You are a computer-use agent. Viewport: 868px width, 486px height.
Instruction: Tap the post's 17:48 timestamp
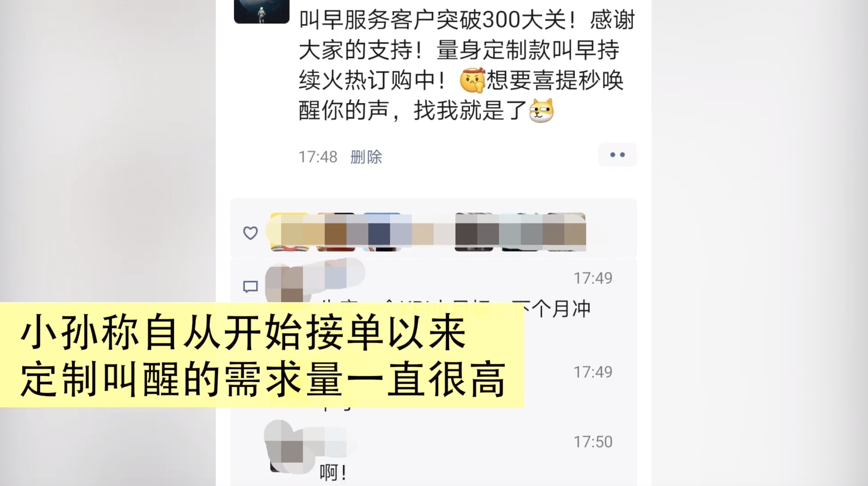pos(318,157)
